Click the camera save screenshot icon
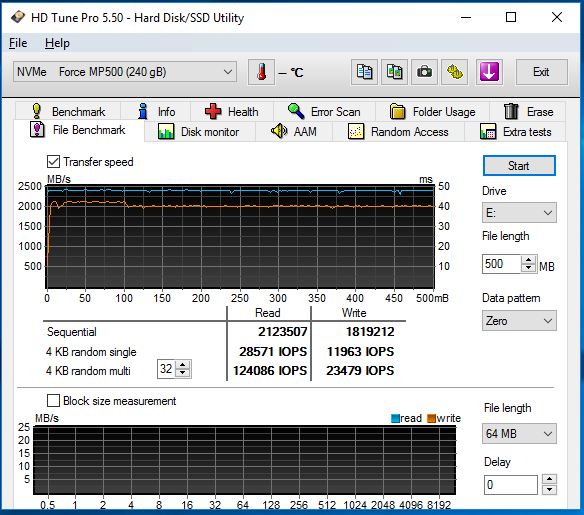 point(424,72)
